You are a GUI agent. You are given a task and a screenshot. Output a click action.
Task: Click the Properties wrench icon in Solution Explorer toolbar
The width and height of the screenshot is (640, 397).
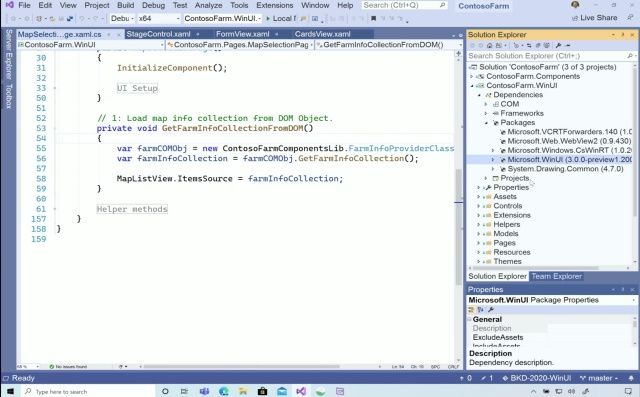pos(558,45)
